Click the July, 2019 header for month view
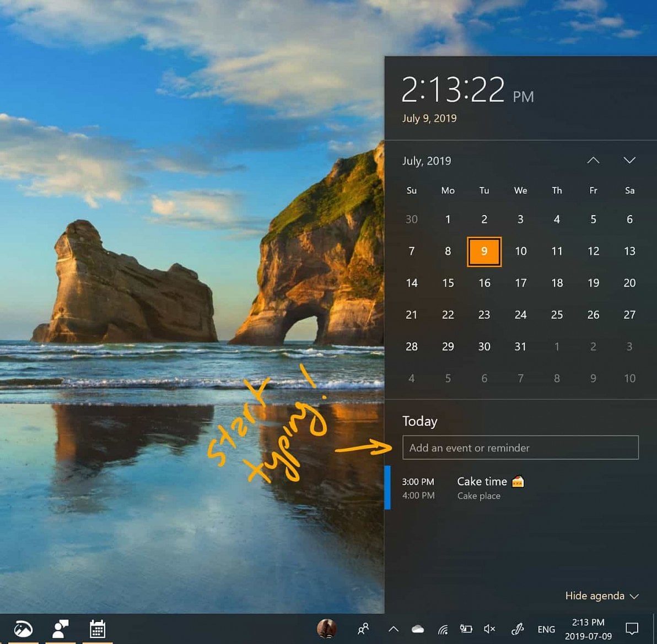The image size is (657, 644). point(426,160)
